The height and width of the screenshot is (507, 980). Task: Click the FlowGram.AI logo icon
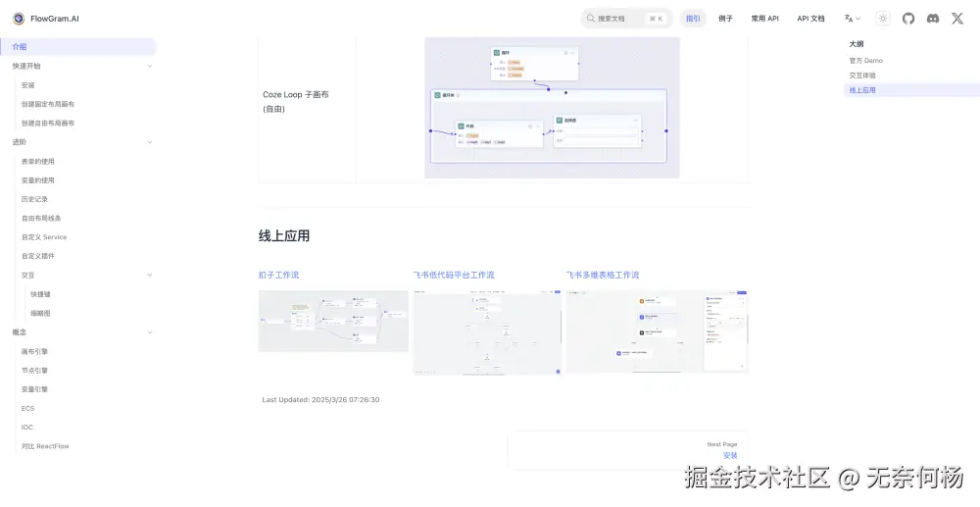tap(19, 19)
